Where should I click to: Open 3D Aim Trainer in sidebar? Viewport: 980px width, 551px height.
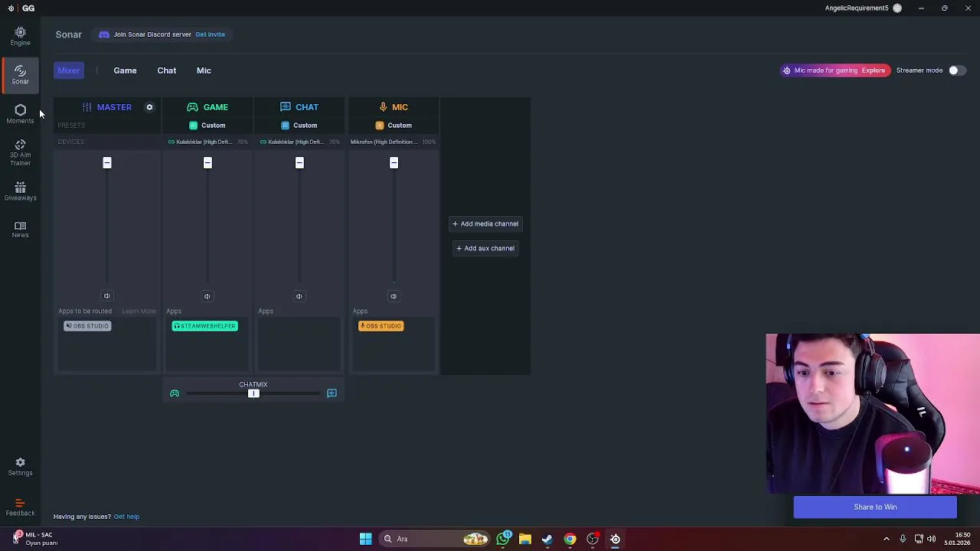click(x=20, y=153)
